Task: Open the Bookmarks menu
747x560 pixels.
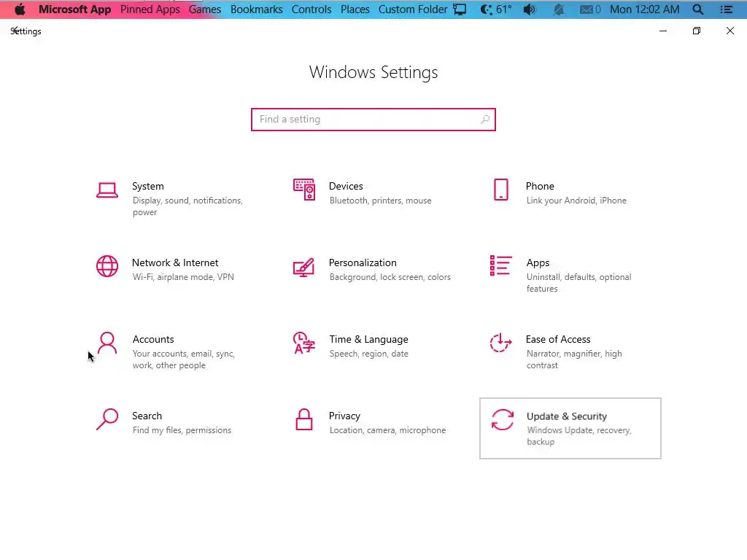Action: click(x=256, y=9)
